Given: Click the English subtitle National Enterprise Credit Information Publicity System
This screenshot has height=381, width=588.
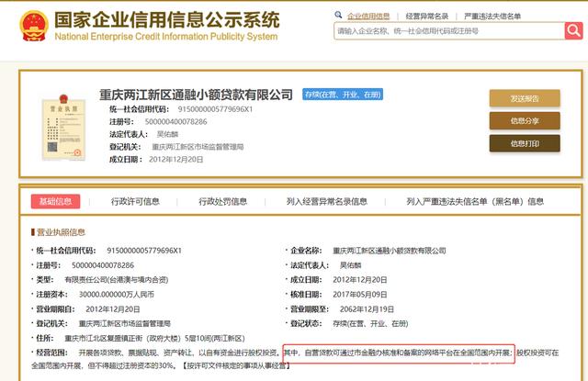Looking at the screenshot, I should point(166,37).
